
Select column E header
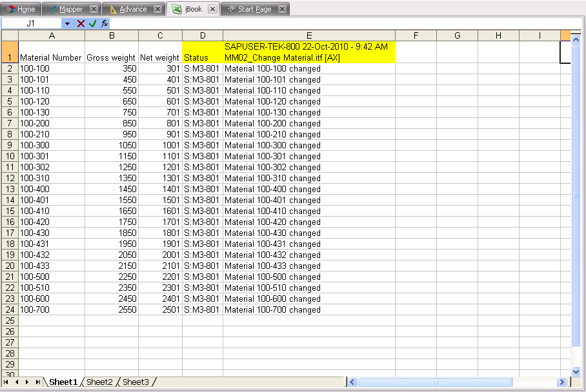click(309, 35)
